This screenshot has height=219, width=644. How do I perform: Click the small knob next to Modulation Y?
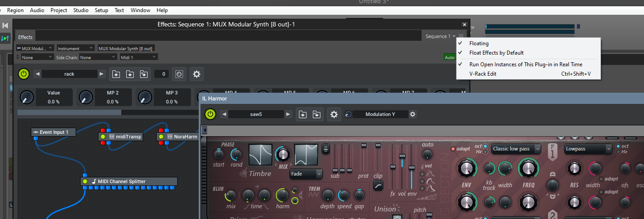coord(349,115)
